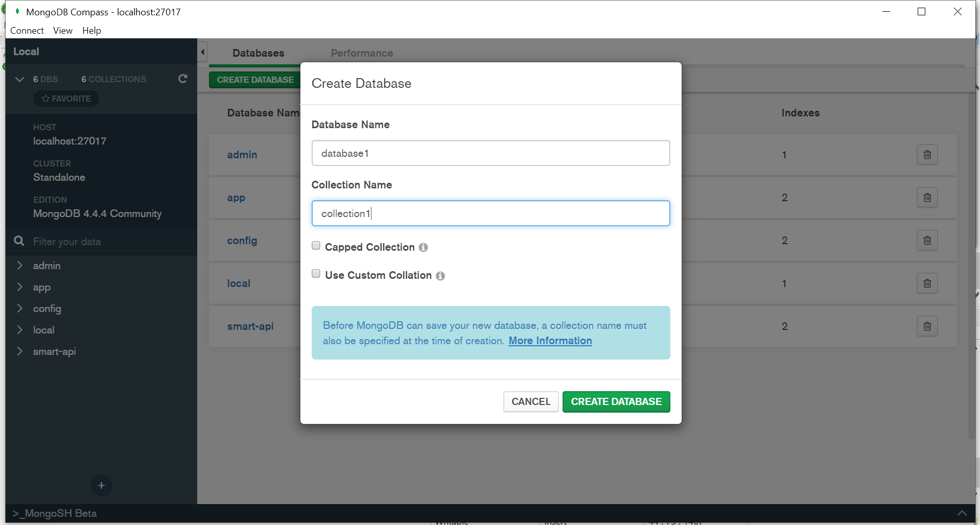Select the app item in sidebar tree
This screenshot has width=980, height=525.
tap(42, 287)
